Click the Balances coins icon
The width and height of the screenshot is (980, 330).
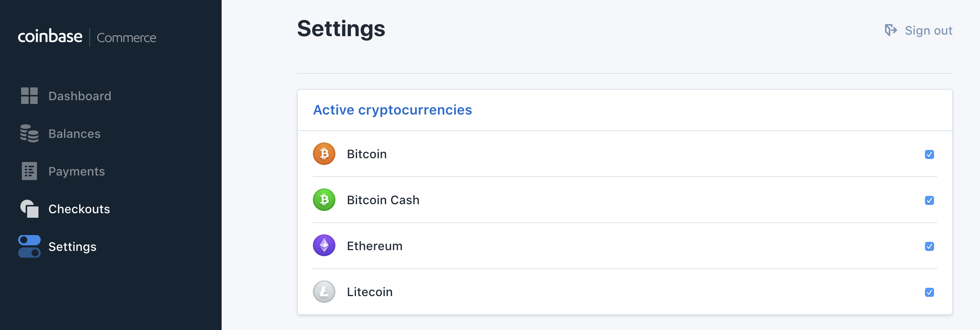tap(29, 133)
